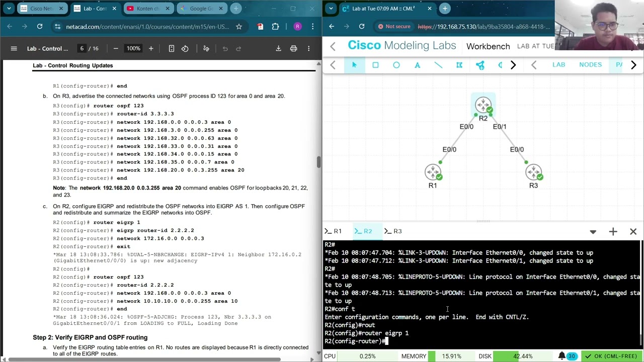Open a new tab in left browser
The width and height of the screenshot is (644, 362).
tap(236, 9)
